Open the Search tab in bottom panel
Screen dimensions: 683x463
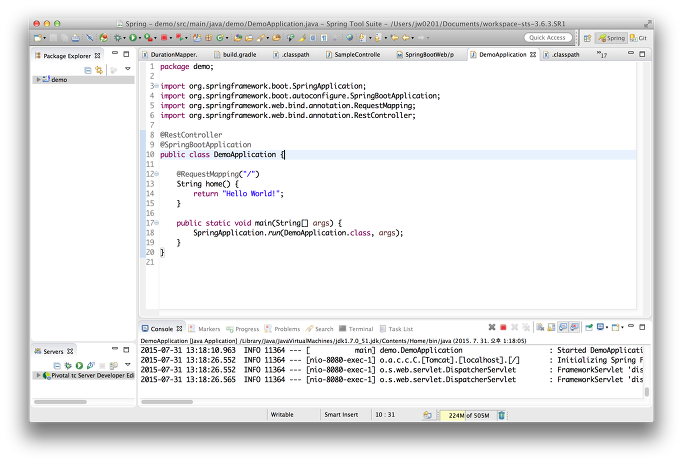click(x=320, y=329)
